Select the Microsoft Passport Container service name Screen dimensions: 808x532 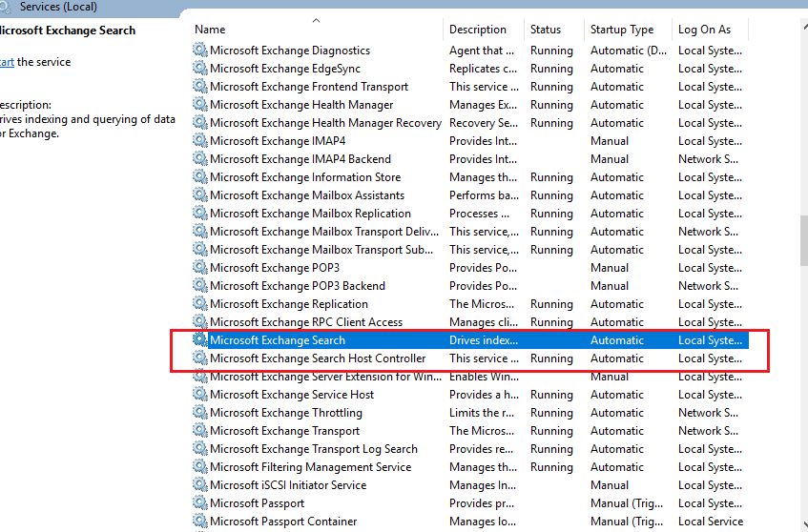283,522
